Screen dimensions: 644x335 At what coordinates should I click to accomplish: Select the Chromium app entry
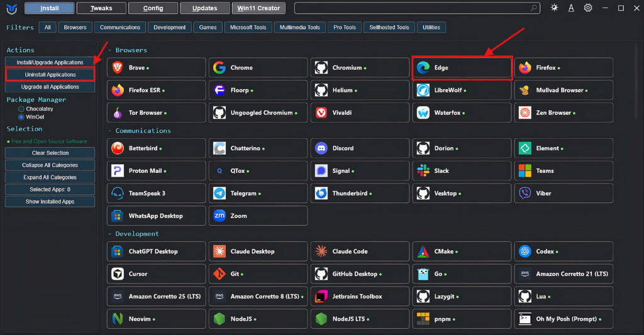tap(360, 68)
